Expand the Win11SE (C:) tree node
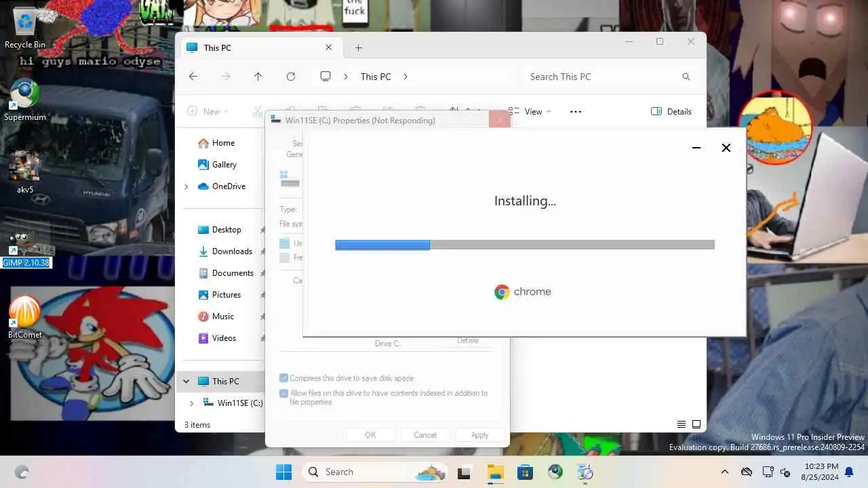The width and height of the screenshot is (868, 488). coord(191,403)
